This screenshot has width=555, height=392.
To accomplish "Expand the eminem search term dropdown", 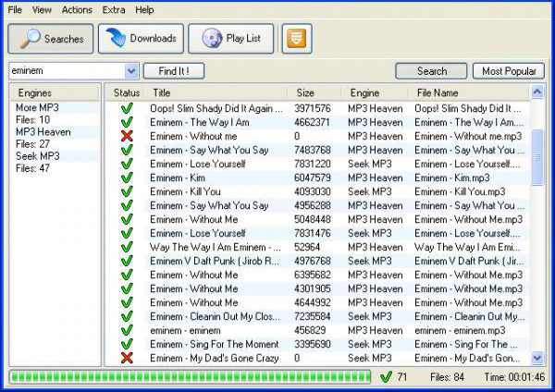I will [x=131, y=71].
